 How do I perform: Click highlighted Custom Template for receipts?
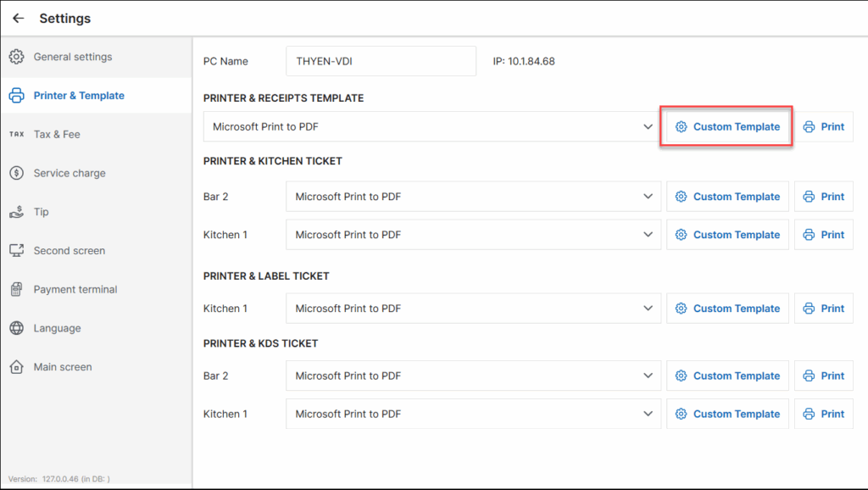click(727, 127)
